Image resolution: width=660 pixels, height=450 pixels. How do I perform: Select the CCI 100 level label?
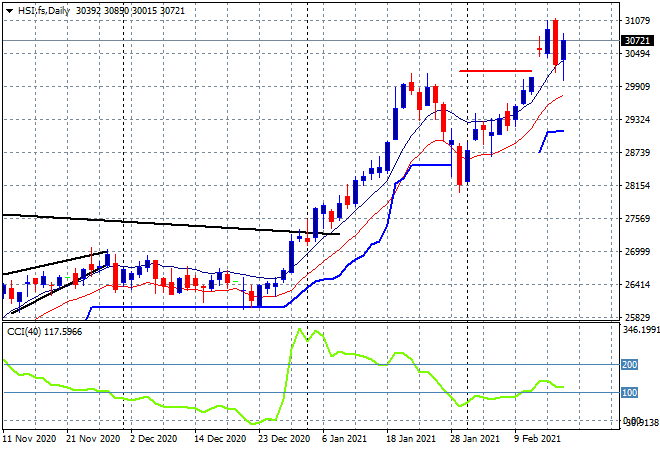click(x=629, y=393)
